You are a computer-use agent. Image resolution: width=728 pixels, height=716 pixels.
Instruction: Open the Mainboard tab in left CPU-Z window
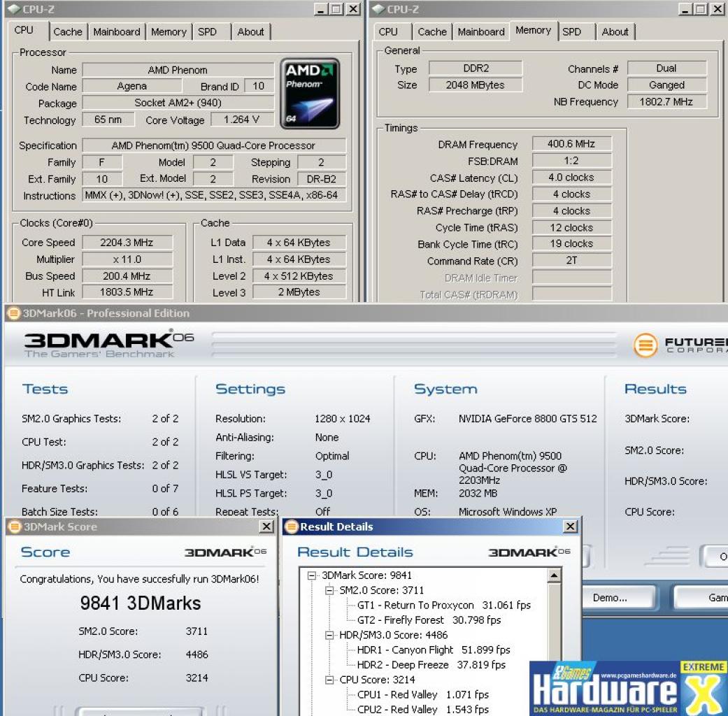(117, 32)
